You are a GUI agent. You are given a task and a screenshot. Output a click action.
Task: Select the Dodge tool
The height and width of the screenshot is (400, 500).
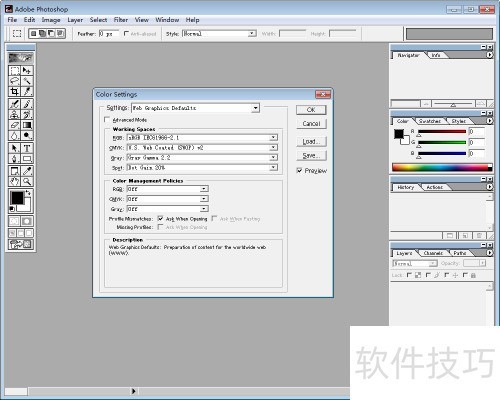tap(27, 135)
